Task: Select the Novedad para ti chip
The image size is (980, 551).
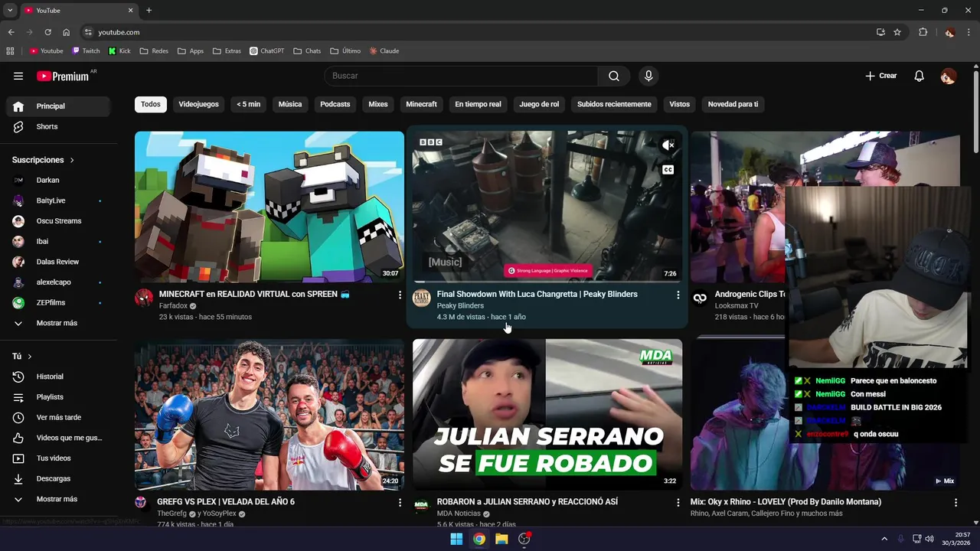Action: tap(733, 104)
